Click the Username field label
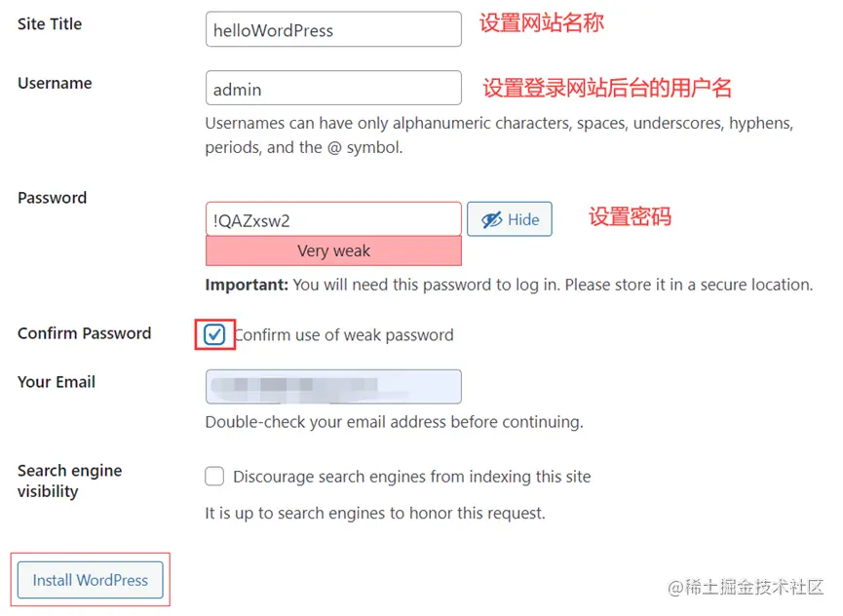The width and height of the screenshot is (843, 616). [55, 83]
